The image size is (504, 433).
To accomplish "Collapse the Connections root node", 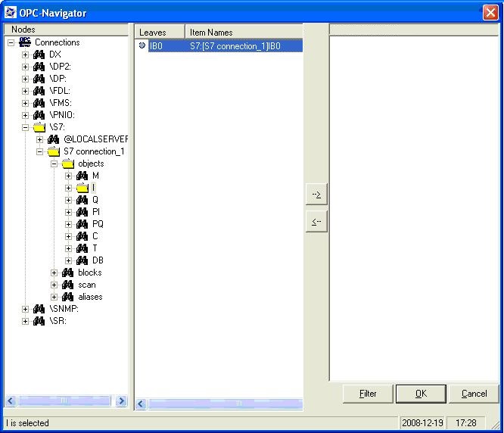I will [11, 42].
